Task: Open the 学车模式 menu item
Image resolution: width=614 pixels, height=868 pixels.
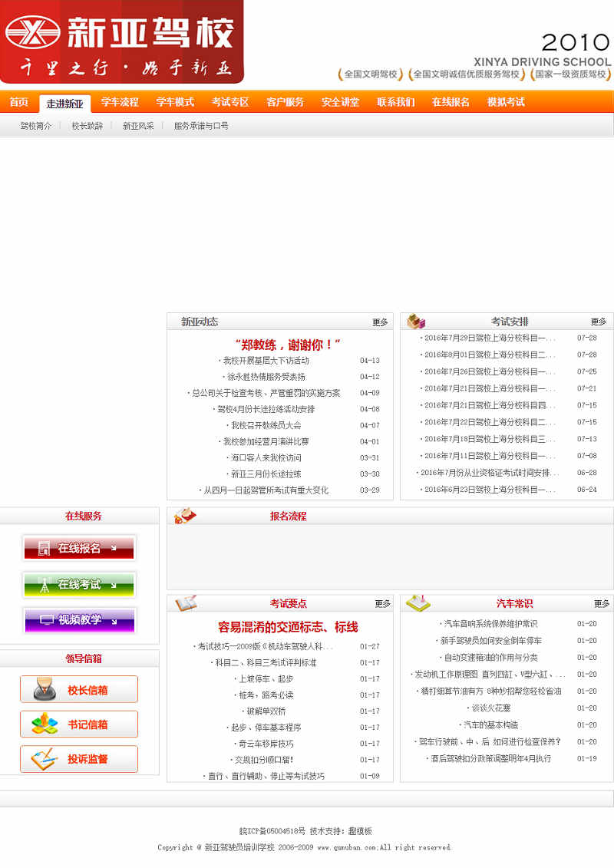Action: 175,102
